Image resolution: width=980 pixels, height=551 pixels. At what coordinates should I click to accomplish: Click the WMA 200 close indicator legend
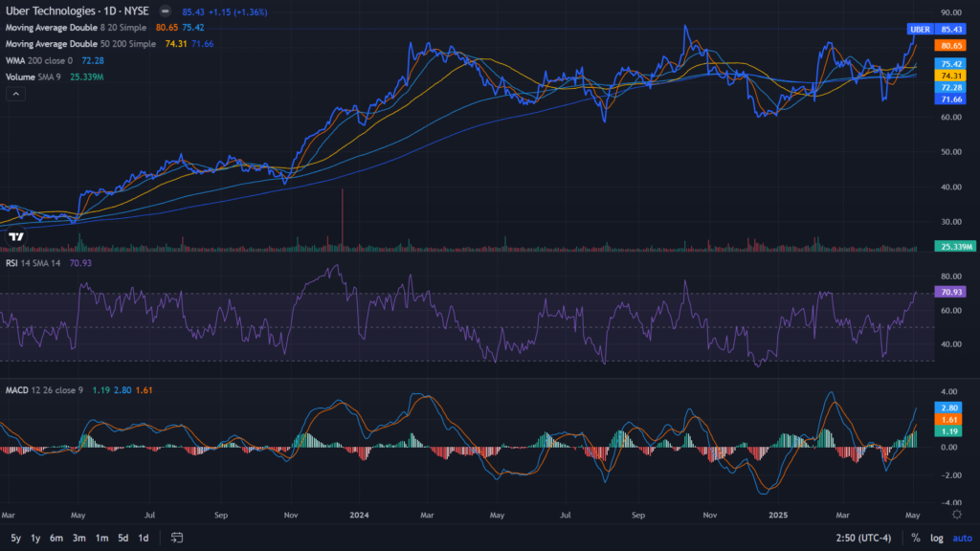click(38, 60)
